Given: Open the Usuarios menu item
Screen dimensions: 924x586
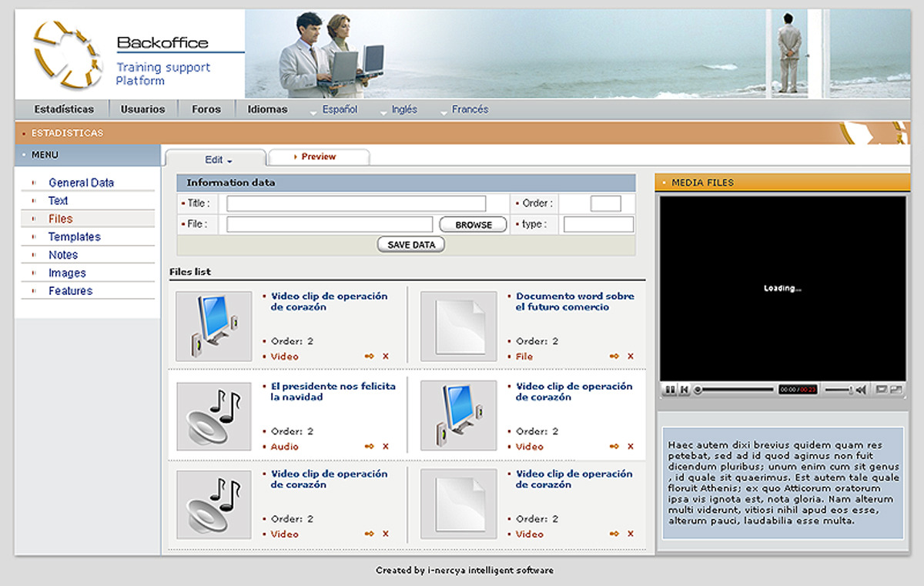Looking at the screenshot, I should click(142, 109).
